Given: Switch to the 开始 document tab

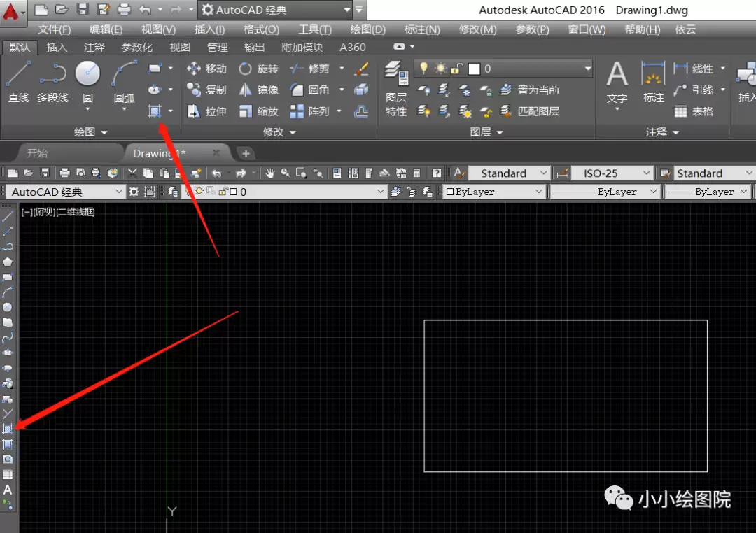Looking at the screenshot, I should point(37,153).
